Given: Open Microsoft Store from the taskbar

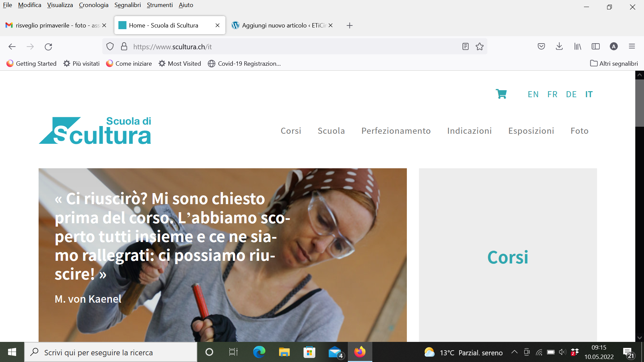Looking at the screenshot, I should (309, 352).
